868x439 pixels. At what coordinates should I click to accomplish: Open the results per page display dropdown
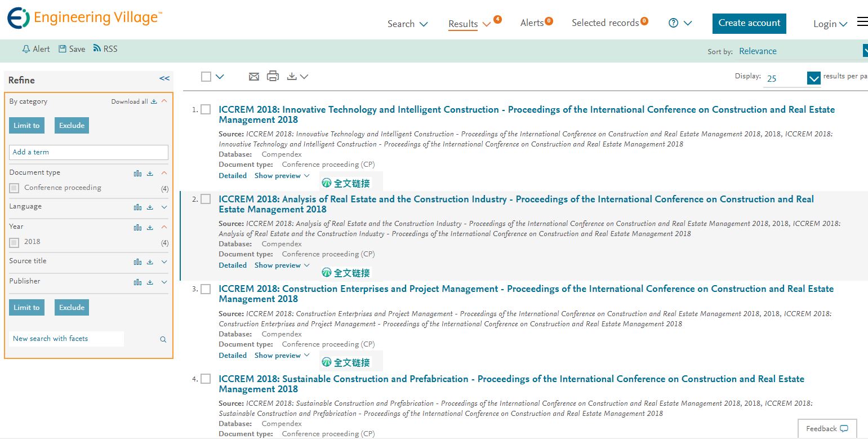click(792, 78)
